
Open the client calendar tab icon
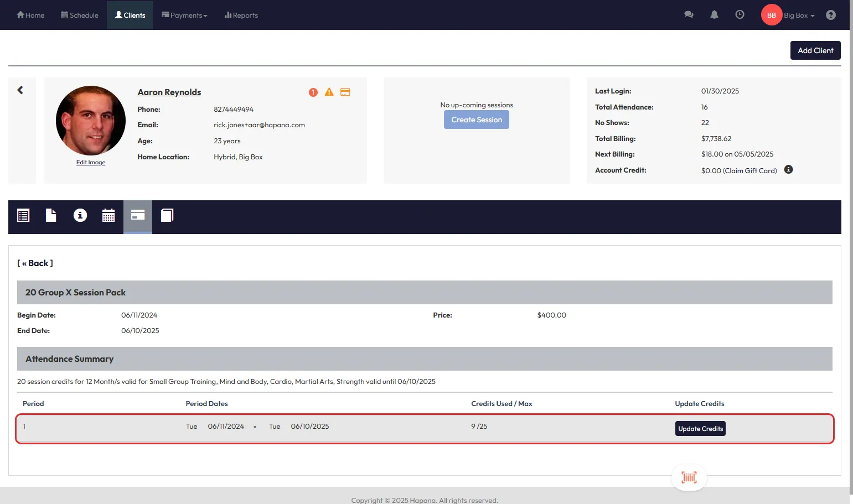point(108,216)
